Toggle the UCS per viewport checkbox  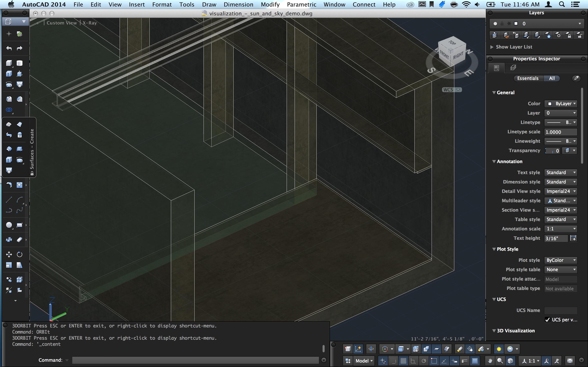point(547,320)
